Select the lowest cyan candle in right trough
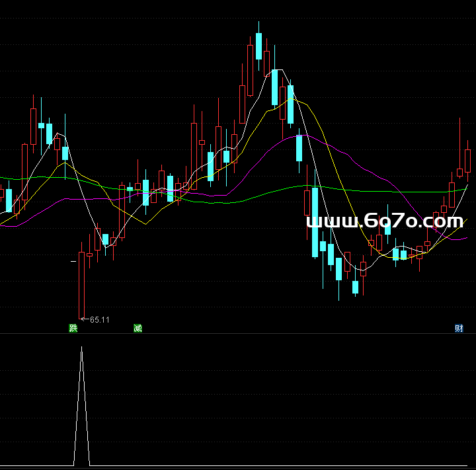 click(x=356, y=287)
